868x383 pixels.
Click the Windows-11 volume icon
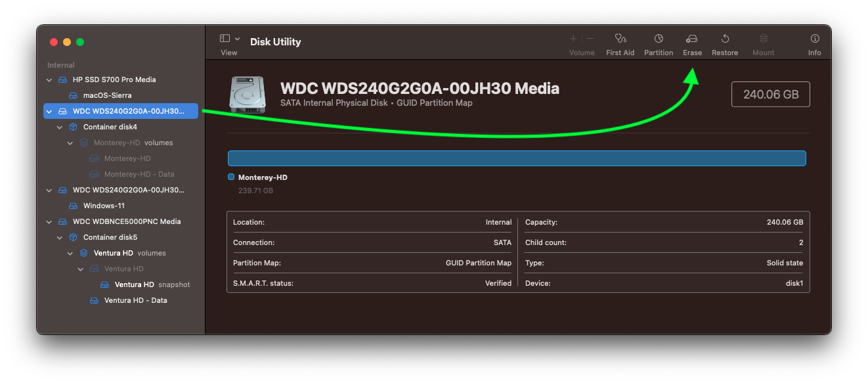point(73,206)
